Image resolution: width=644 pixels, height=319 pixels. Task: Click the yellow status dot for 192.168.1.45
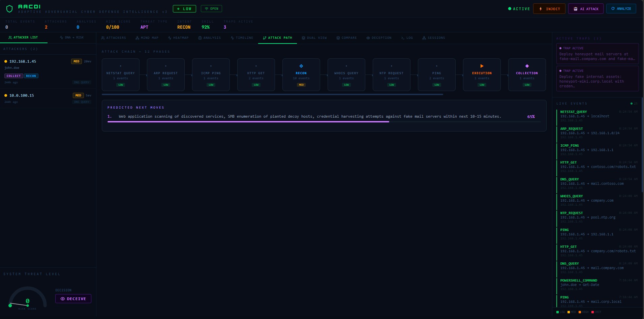click(x=6, y=61)
